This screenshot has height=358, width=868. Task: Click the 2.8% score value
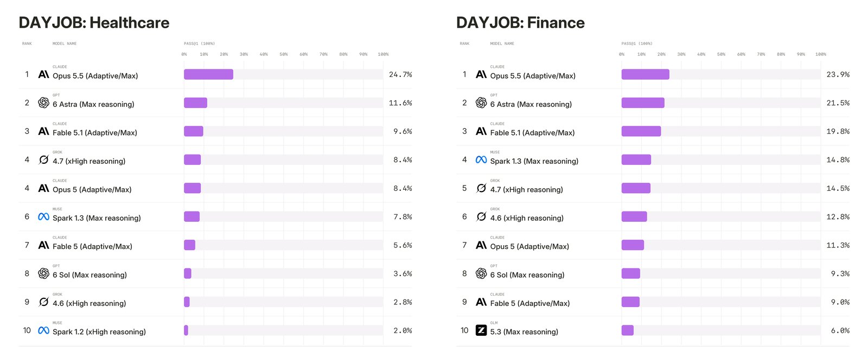point(403,302)
